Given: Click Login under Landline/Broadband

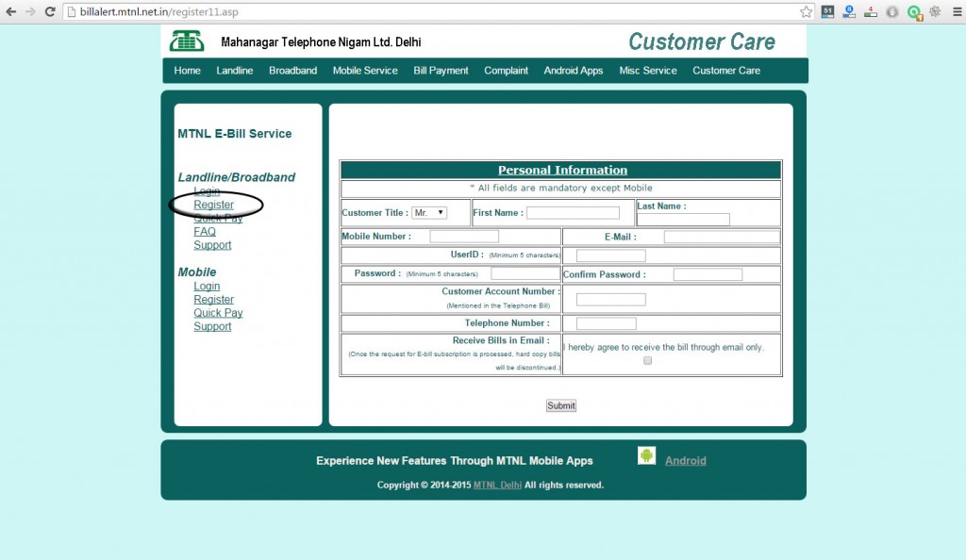Looking at the screenshot, I should [x=207, y=191].
